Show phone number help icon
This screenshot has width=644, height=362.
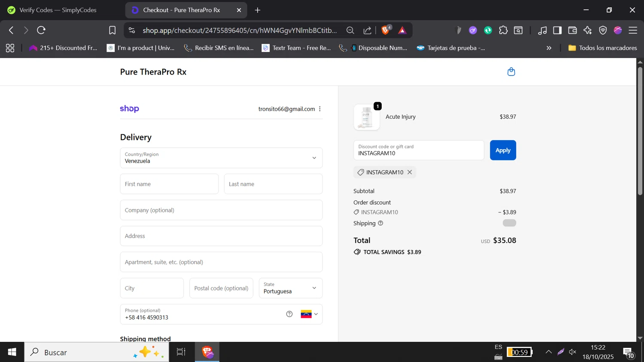click(289, 314)
